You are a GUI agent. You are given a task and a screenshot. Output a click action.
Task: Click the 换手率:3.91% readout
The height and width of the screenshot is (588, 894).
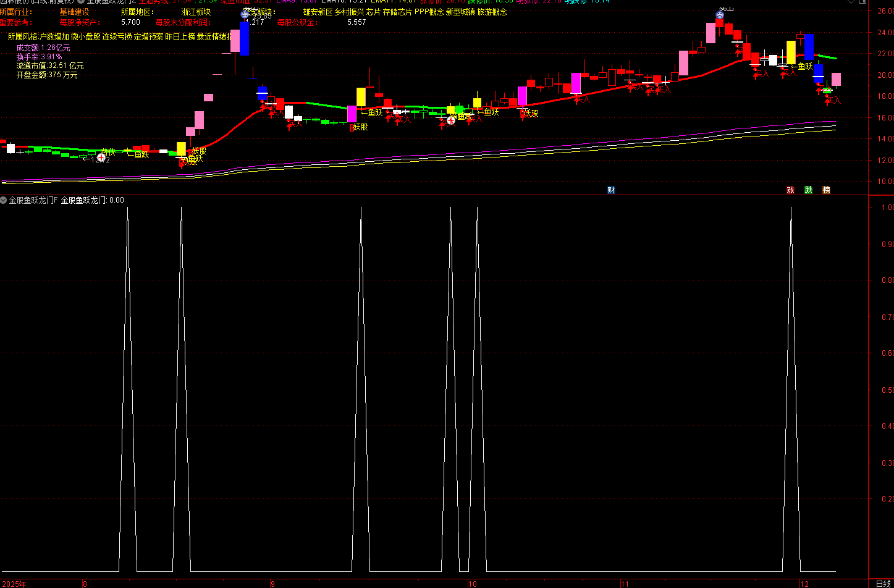click(40, 57)
